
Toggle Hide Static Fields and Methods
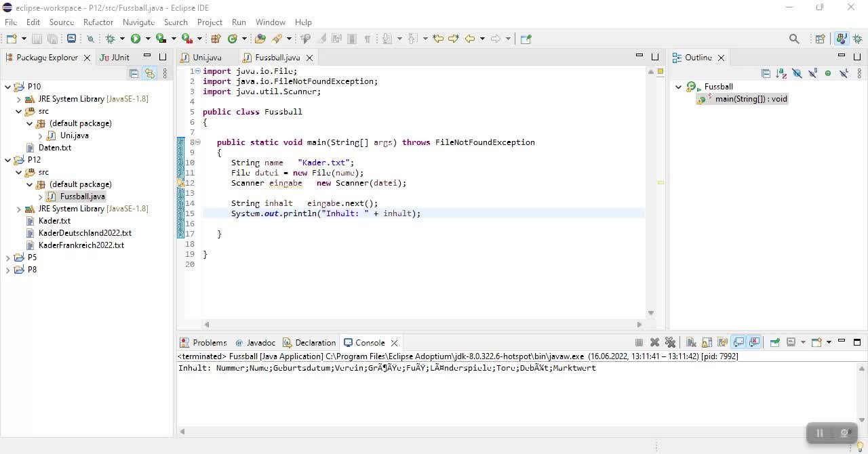(812, 73)
